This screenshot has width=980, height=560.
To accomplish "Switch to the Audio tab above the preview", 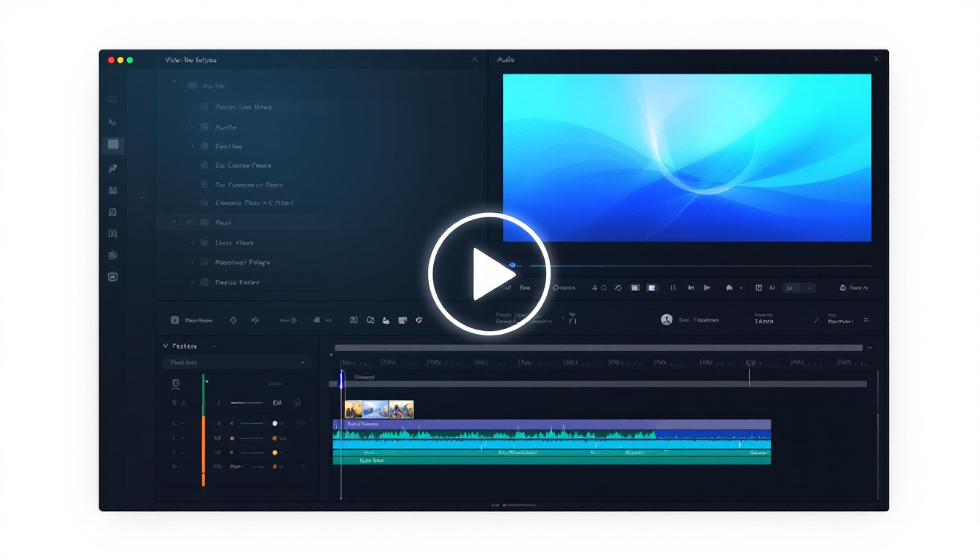I will [x=505, y=59].
